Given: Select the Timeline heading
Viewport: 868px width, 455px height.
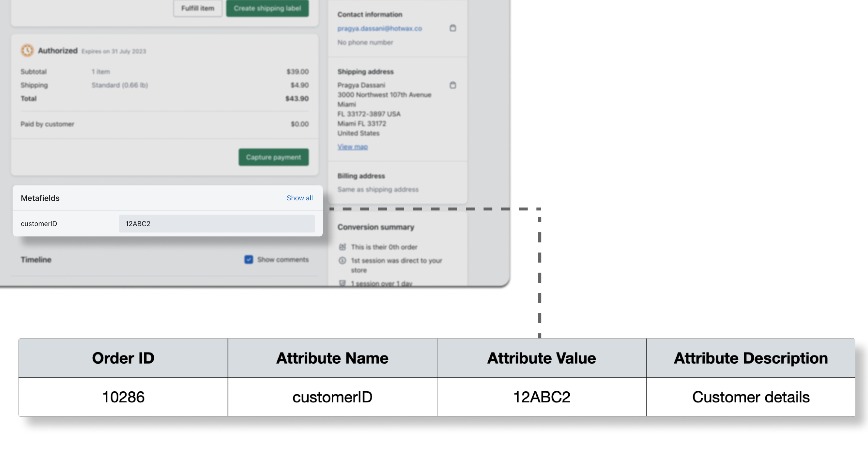Looking at the screenshot, I should 36,259.
